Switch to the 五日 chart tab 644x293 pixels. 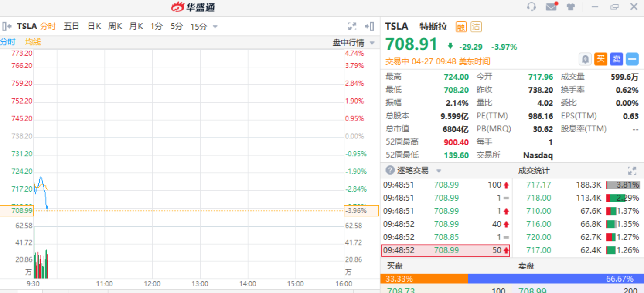(71, 27)
